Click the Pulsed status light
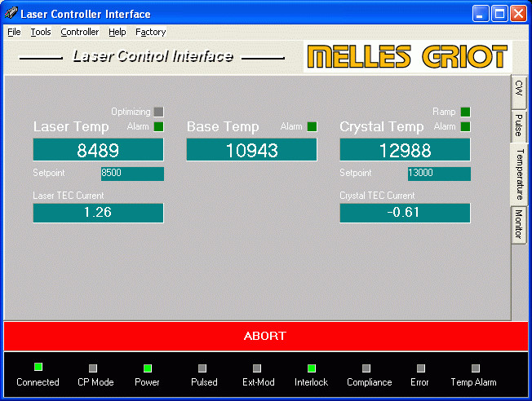Image resolution: width=532 pixels, height=401 pixels. point(202,368)
